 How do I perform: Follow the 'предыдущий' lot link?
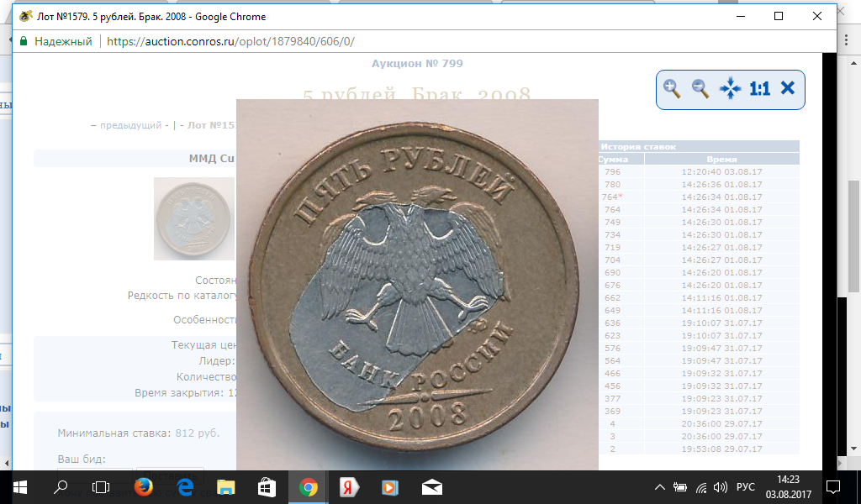click(x=130, y=125)
